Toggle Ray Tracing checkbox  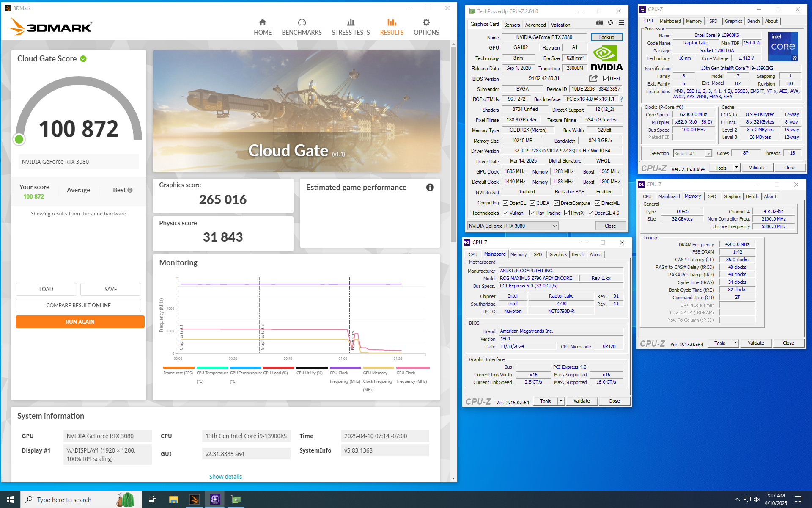(532, 213)
